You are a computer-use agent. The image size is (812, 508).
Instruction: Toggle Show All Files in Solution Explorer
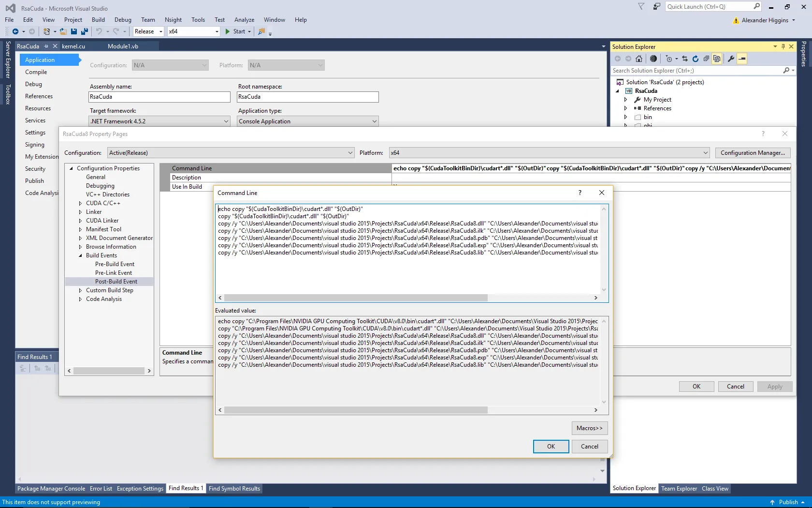(x=717, y=59)
